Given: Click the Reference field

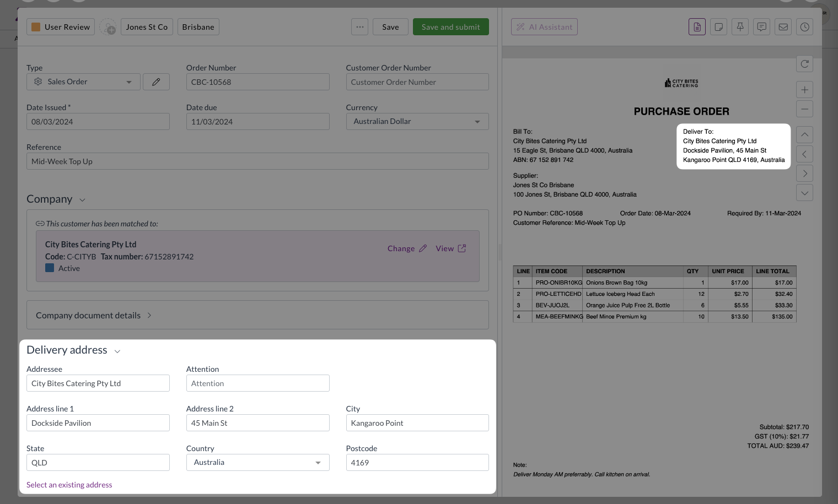Looking at the screenshot, I should pyautogui.click(x=257, y=161).
